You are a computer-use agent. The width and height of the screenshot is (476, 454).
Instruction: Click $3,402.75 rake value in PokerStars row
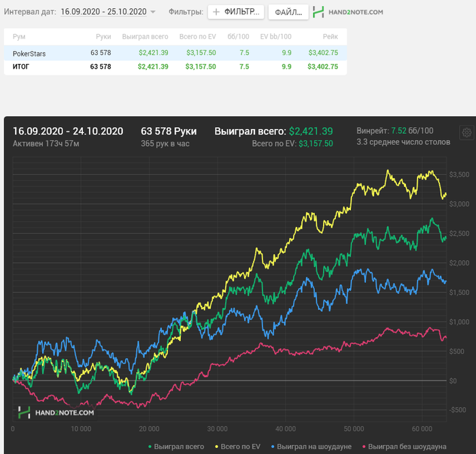coord(323,53)
